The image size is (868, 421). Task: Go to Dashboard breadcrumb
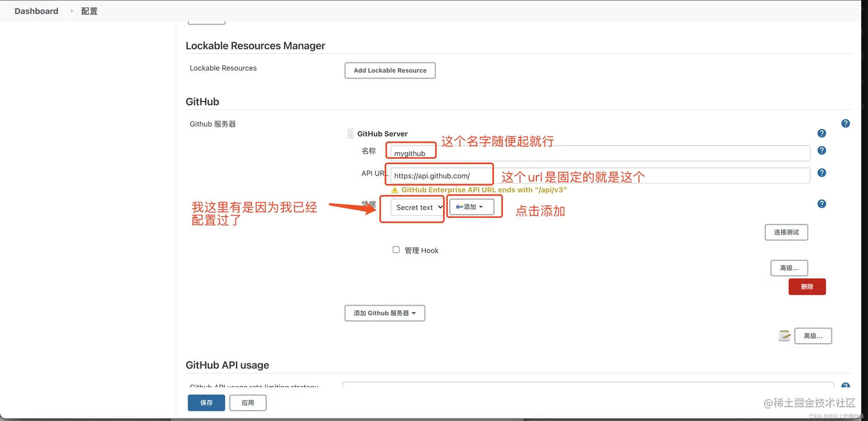(36, 11)
